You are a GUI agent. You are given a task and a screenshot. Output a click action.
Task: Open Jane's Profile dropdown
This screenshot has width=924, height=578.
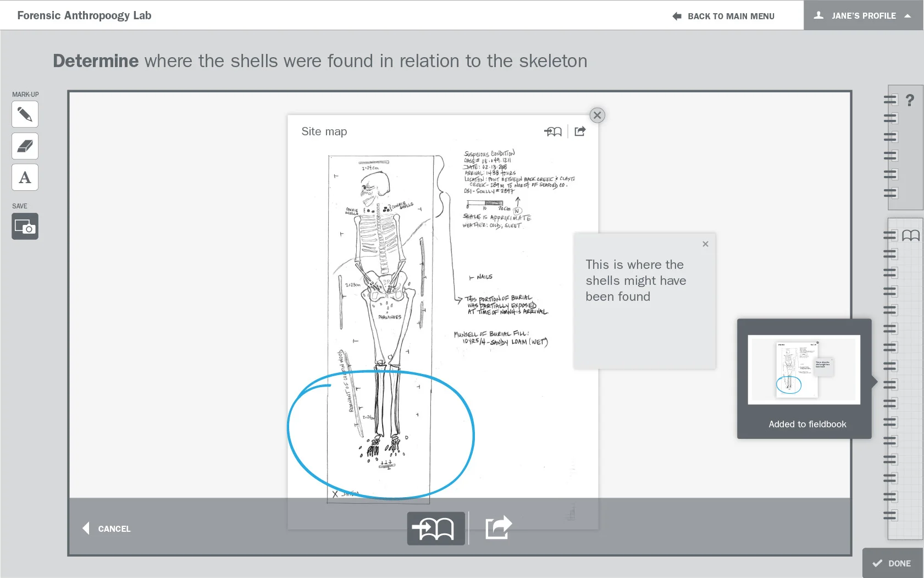863,15
